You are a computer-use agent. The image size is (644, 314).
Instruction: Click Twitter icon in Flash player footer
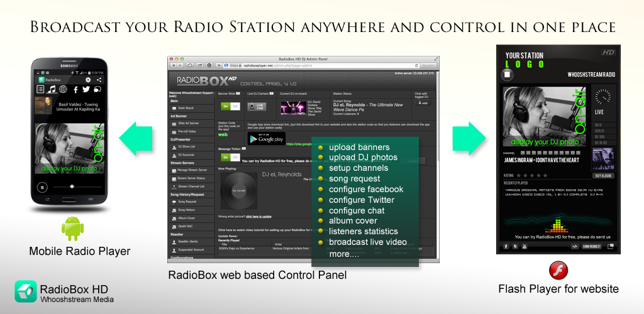click(515, 246)
